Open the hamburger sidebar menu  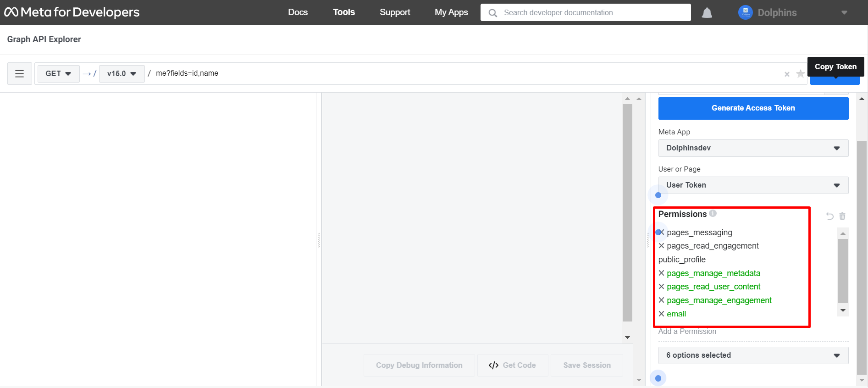tap(19, 74)
